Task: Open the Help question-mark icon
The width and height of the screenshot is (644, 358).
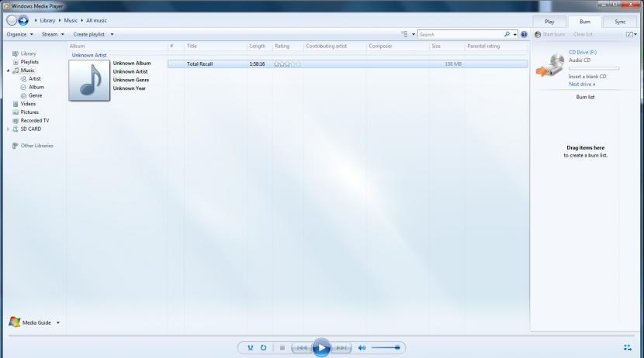Action: coord(524,34)
